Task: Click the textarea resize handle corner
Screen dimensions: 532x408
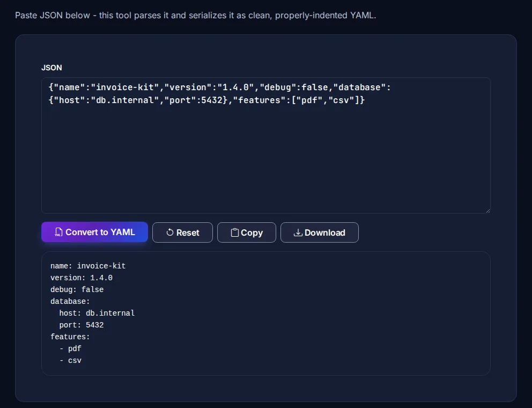Action: point(488,211)
